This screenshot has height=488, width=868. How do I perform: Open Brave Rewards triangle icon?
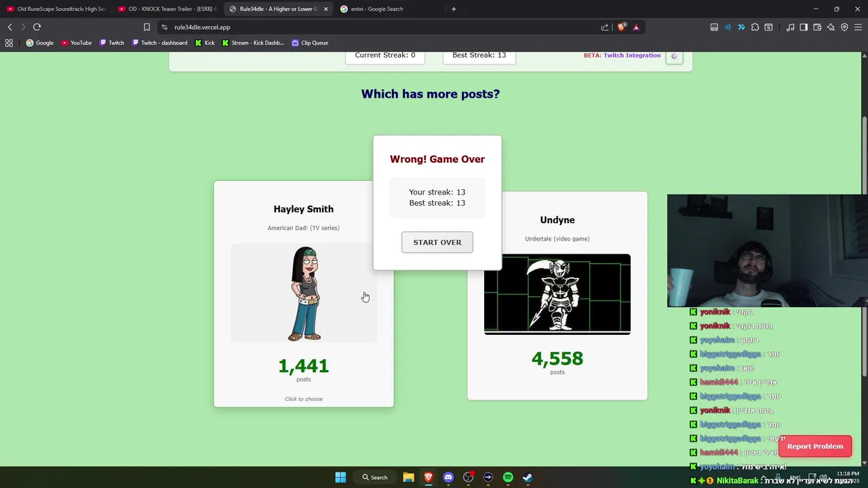pyautogui.click(x=636, y=27)
